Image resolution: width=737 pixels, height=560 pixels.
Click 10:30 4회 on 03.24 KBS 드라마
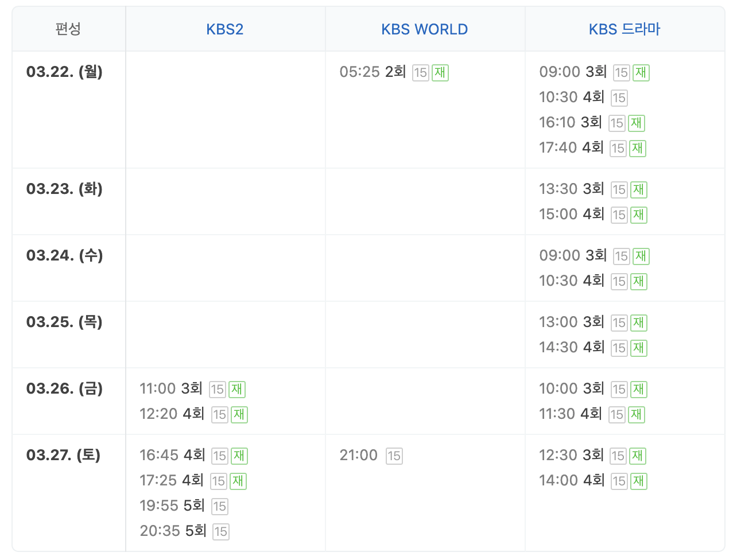[x=572, y=281]
